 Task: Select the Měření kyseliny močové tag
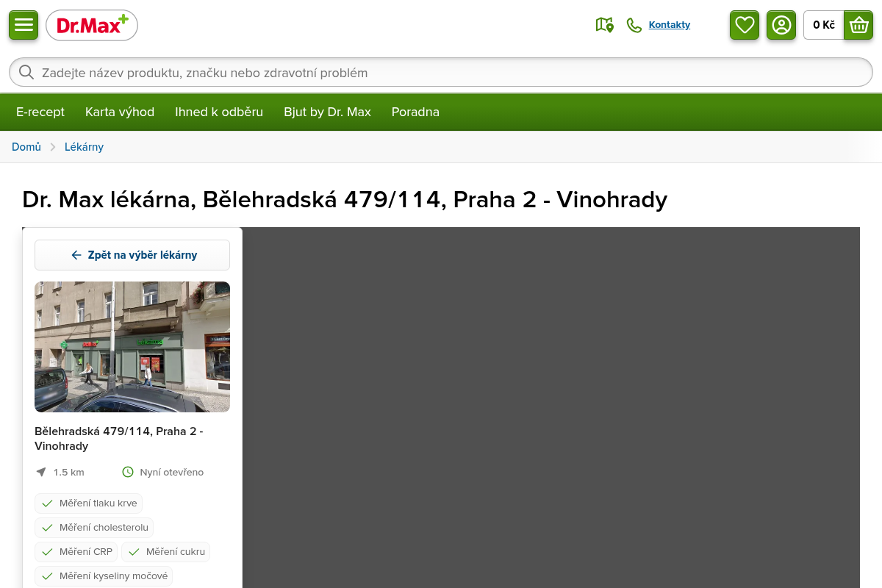click(x=104, y=576)
